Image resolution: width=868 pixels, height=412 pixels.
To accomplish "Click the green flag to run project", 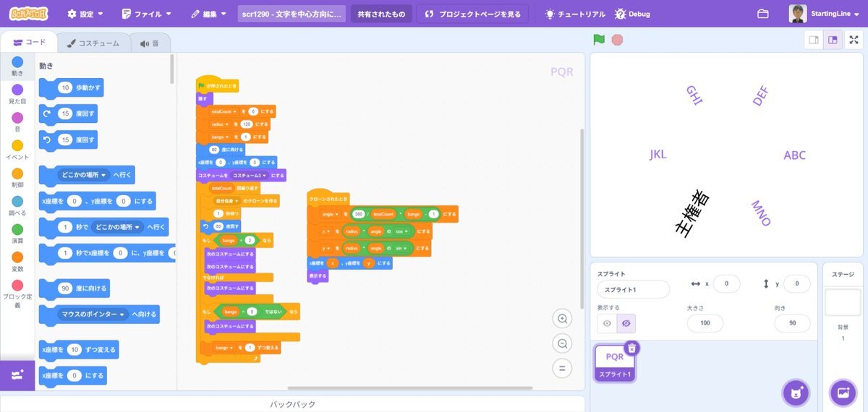I will pyautogui.click(x=599, y=40).
